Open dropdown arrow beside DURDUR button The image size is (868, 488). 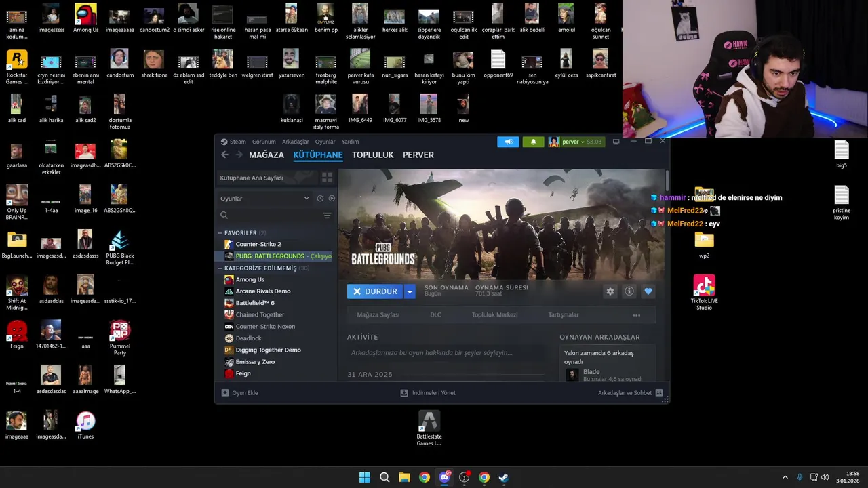(x=410, y=291)
